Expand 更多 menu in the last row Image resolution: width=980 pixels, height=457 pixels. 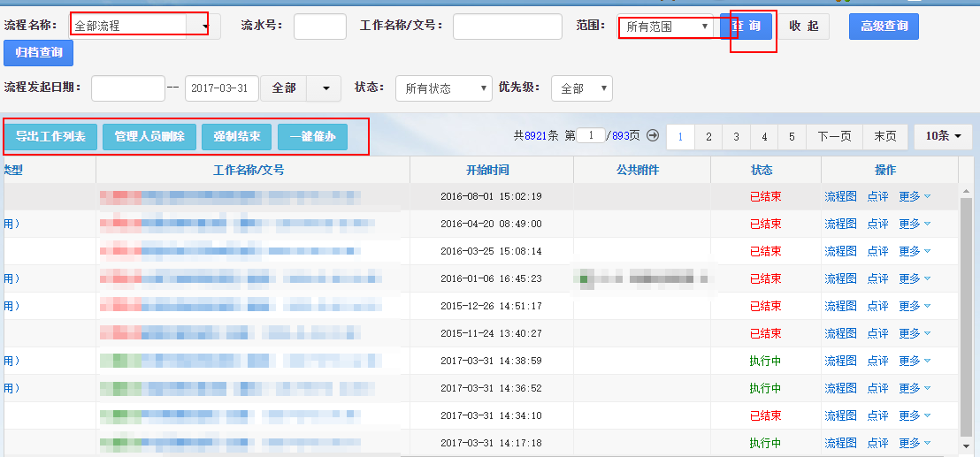point(914,443)
